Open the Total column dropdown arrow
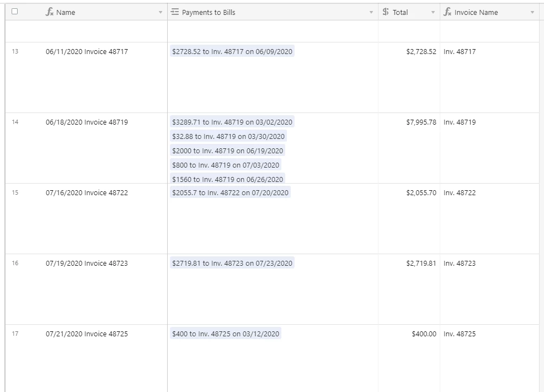Viewport: 544px width, 392px height. coord(433,13)
